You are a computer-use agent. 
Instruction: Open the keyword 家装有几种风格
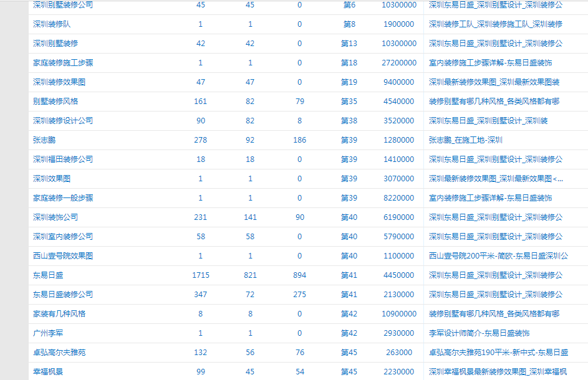click(59, 314)
